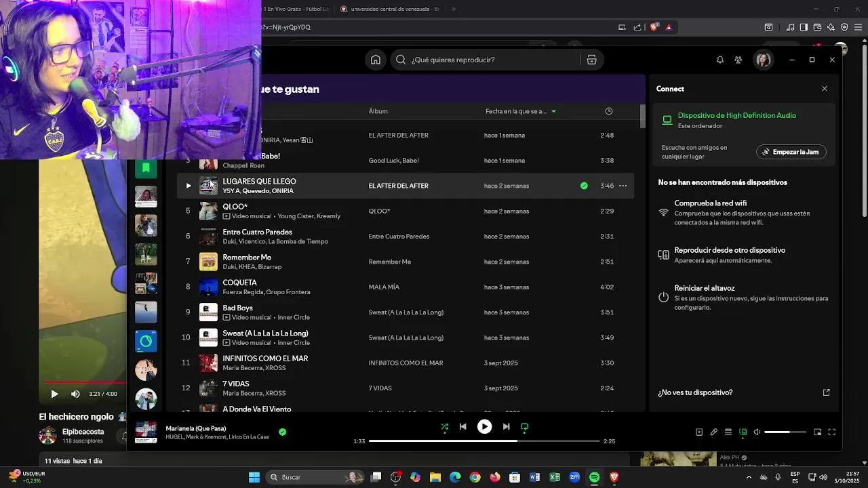Open the play queue
The width and height of the screenshot is (868, 488).
point(728,432)
